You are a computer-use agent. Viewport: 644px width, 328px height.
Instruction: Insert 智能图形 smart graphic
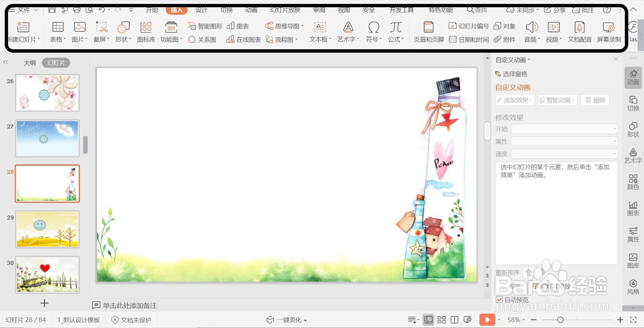205,26
